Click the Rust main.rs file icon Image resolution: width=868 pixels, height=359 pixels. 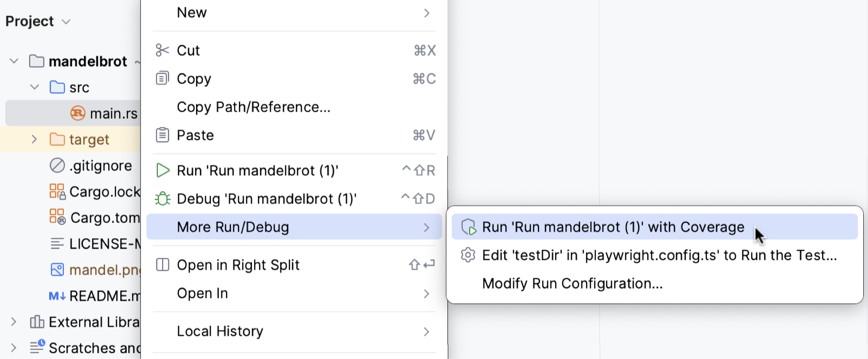click(x=78, y=113)
